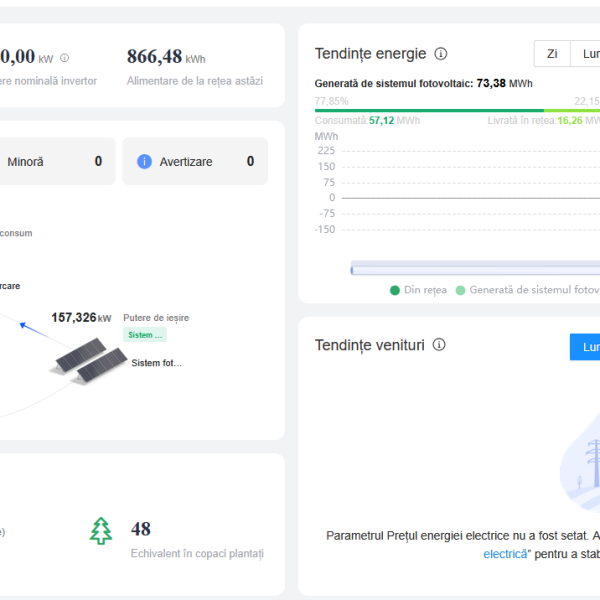Open the Minoră alarm card
Viewport: 600px width, 600px height.
[x=56, y=162]
